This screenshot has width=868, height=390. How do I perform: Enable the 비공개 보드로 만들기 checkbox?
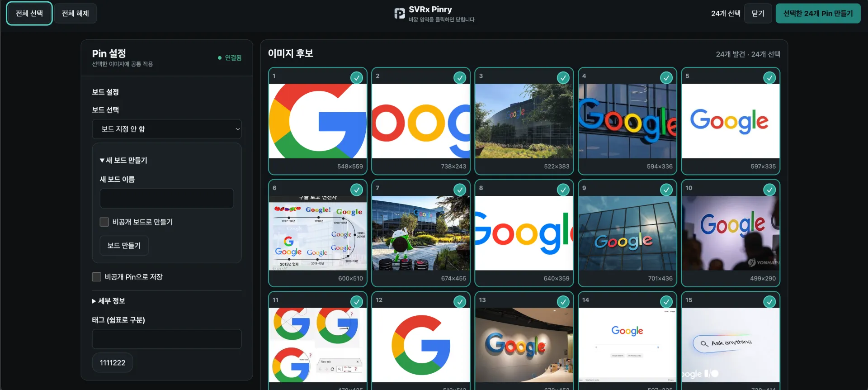(104, 222)
